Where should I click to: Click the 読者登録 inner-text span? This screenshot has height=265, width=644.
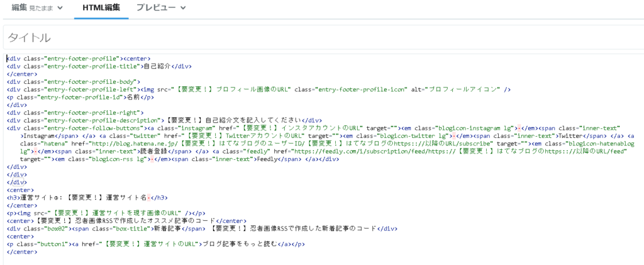pos(155,152)
